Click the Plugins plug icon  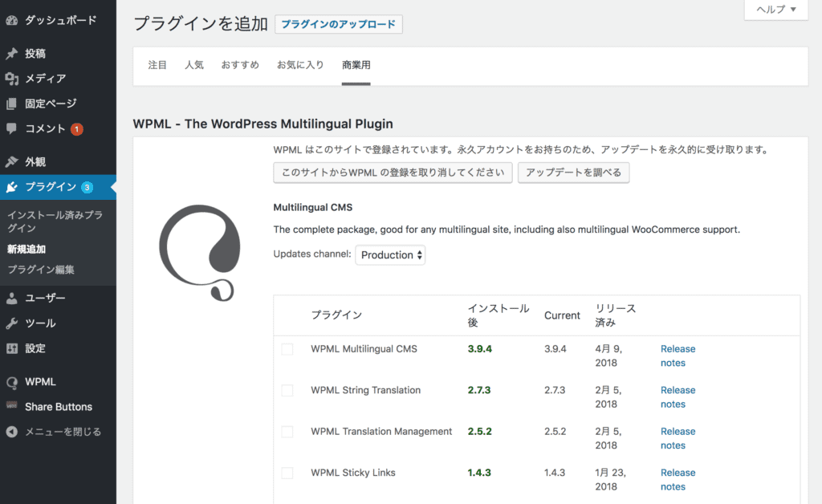[x=11, y=187]
